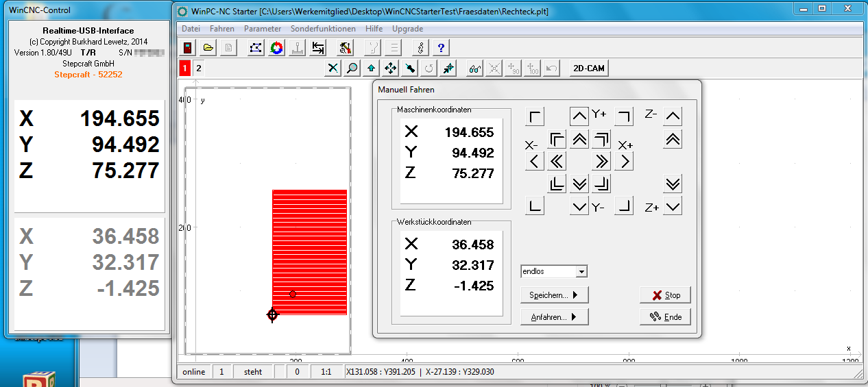The width and height of the screenshot is (868, 387).
Task: Click the Ende button to close dialog
Action: tap(665, 317)
